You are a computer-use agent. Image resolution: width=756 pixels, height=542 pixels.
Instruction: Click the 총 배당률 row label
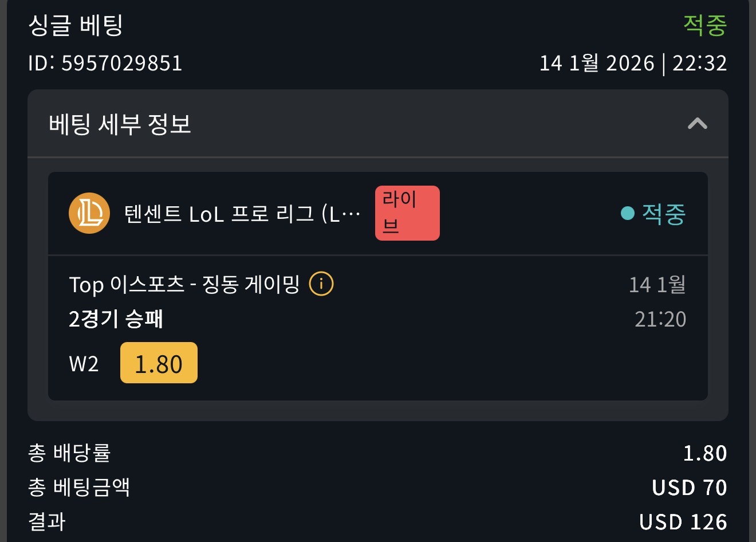(69, 453)
